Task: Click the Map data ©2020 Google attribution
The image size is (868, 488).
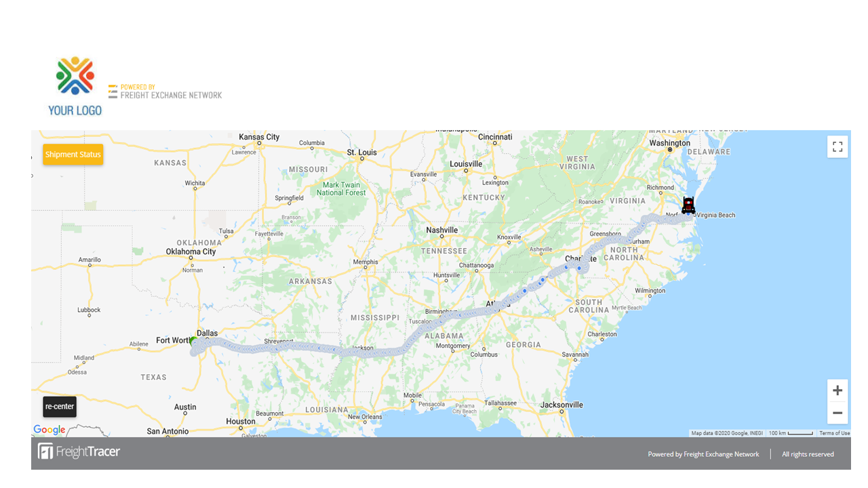Action: click(727, 433)
